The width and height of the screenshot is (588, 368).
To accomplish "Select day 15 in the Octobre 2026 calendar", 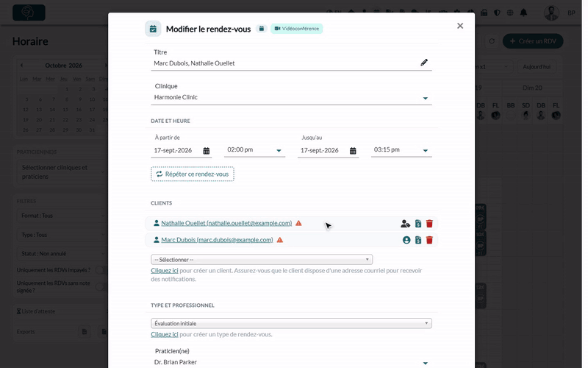I will [65, 110].
